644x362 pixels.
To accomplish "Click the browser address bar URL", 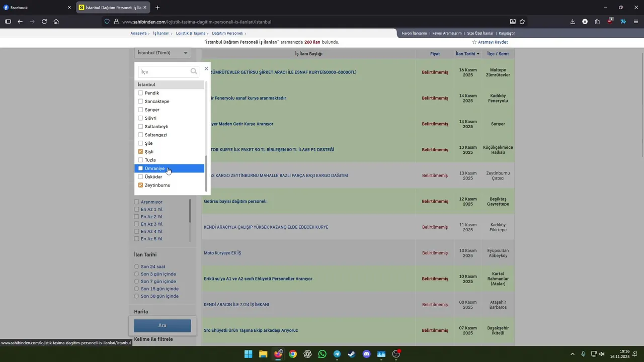I will coord(197,22).
